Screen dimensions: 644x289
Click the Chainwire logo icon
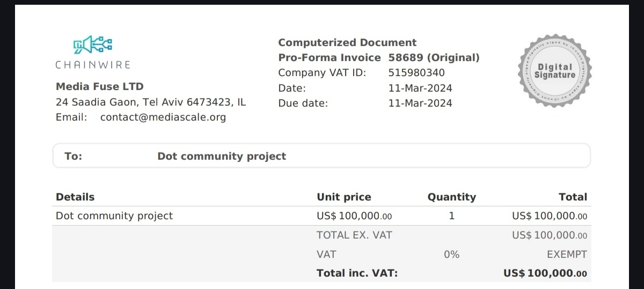click(x=93, y=45)
